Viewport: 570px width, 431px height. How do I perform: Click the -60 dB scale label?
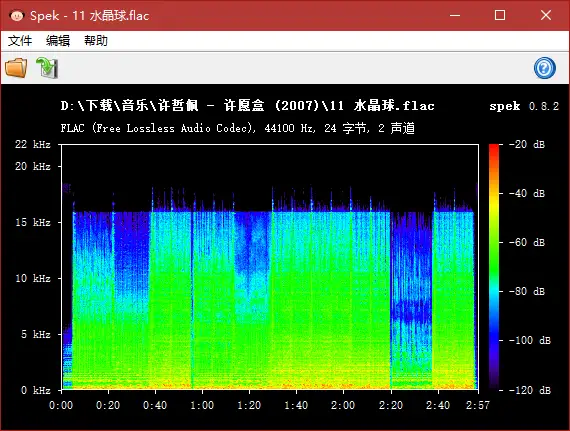tap(527, 242)
